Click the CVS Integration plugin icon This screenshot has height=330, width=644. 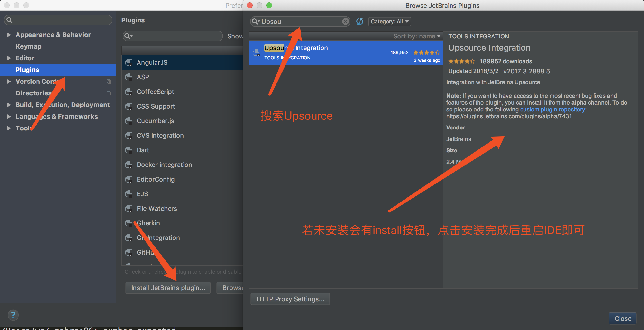129,136
